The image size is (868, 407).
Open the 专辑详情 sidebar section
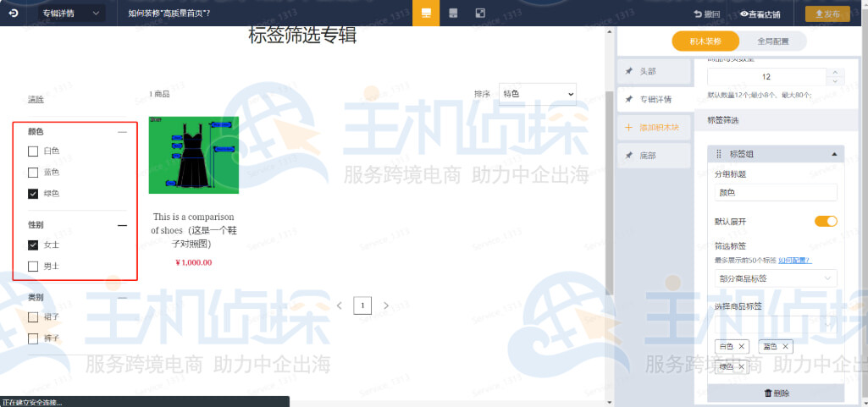(x=655, y=100)
